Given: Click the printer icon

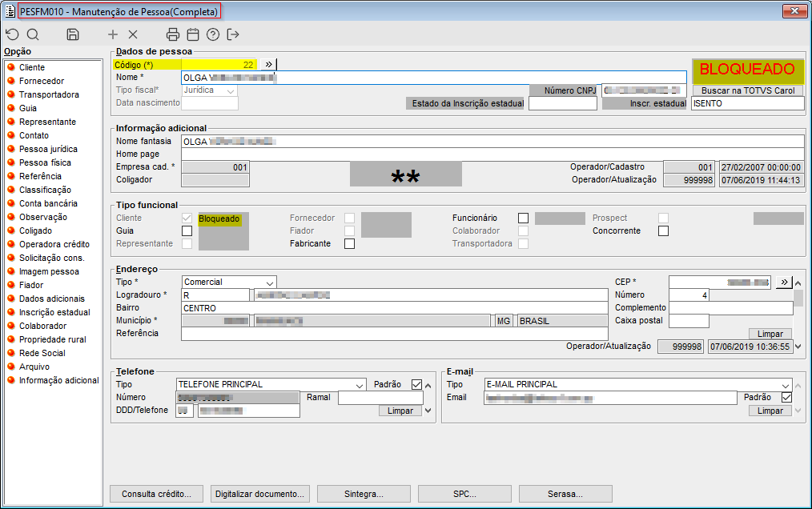Looking at the screenshot, I should click(173, 34).
